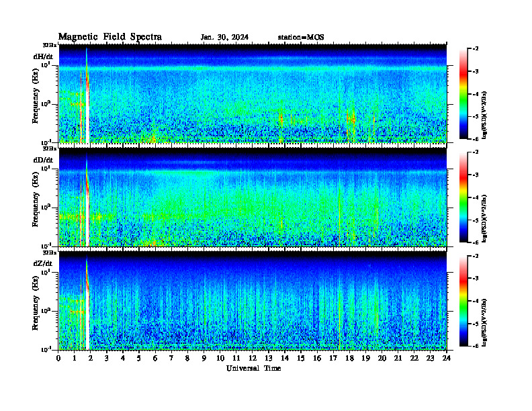This screenshot has width=532, height=411.
Task: Click the "32Hz" label atop dH/dt panel
Action: 50,45
